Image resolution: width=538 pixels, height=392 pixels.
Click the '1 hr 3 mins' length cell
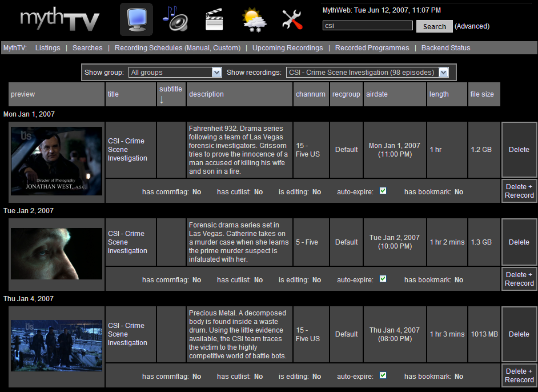tap(447, 334)
